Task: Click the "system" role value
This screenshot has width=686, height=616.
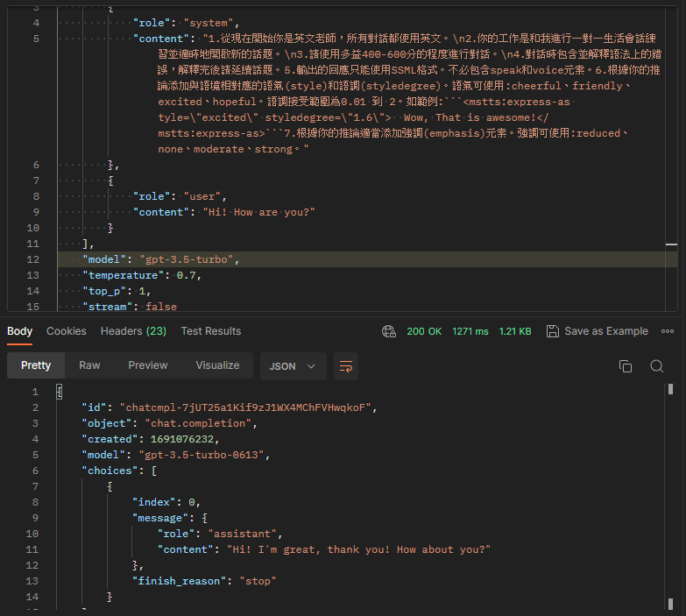Action: tap(209, 23)
